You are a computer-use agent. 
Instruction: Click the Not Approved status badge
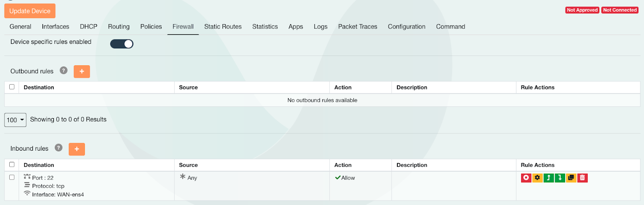pyautogui.click(x=582, y=10)
